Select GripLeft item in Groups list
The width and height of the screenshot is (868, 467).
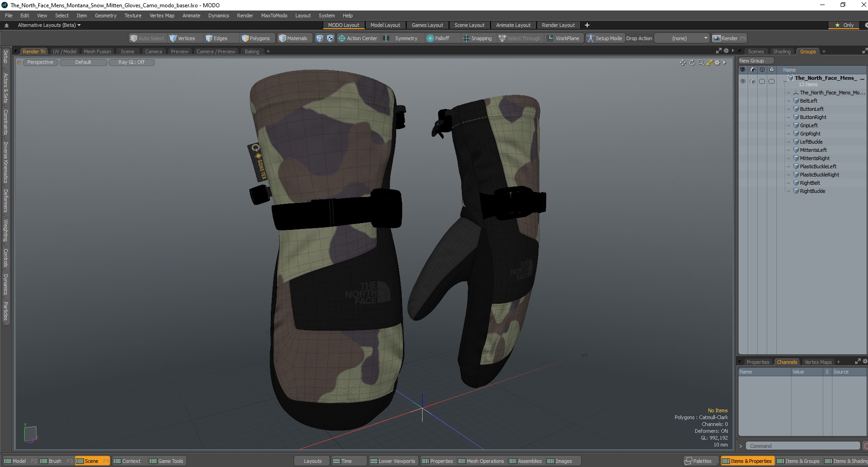(x=808, y=125)
